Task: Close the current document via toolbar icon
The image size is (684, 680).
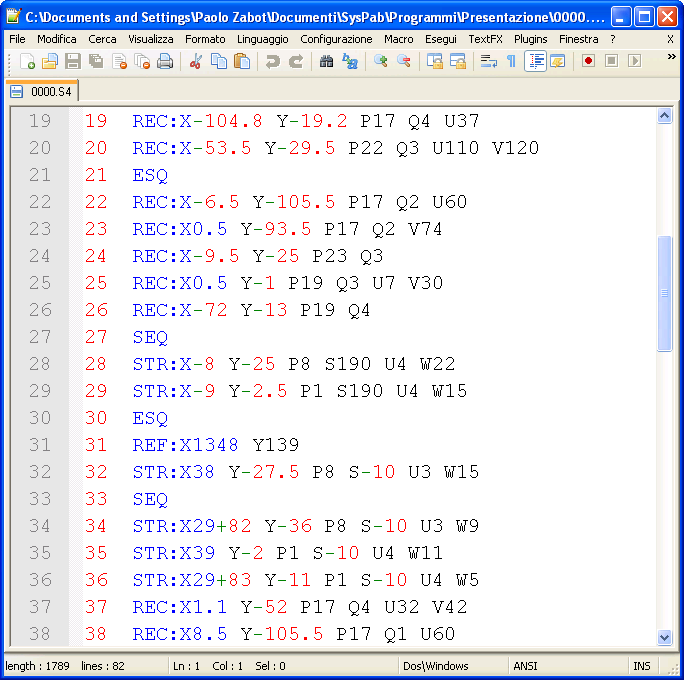Action: pyautogui.click(x=119, y=61)
